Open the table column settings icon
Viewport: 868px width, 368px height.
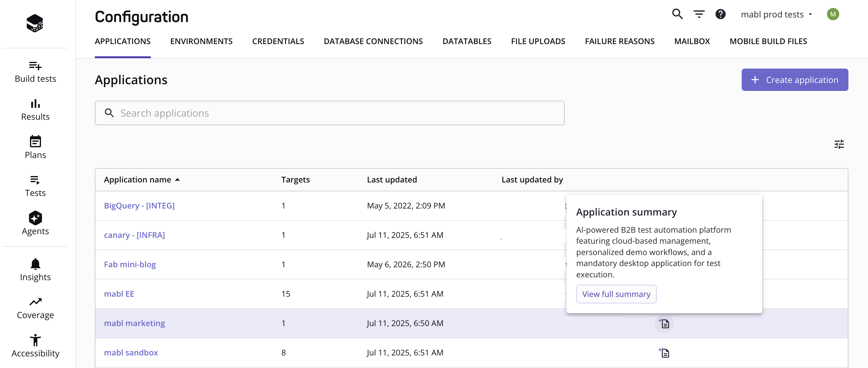(839, 145)
